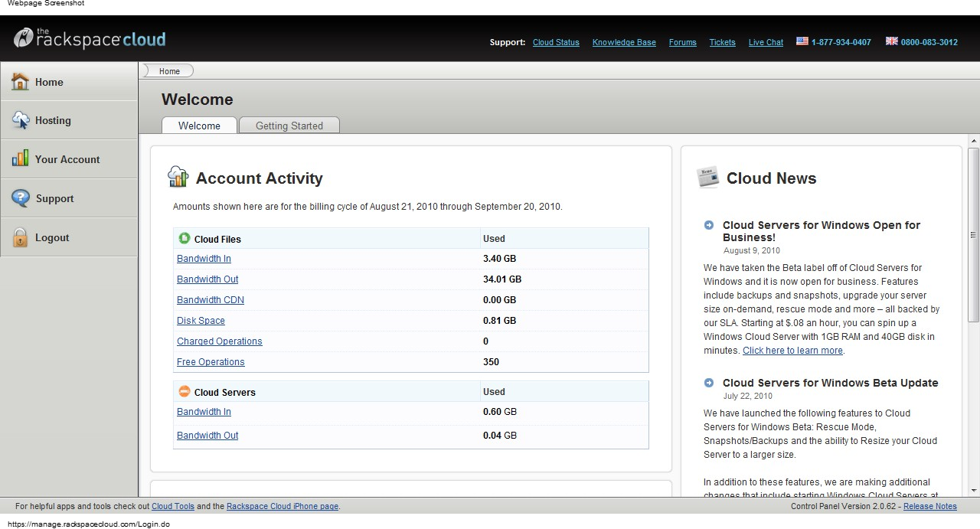This screenshot has height=529, width=980.
Task: Switch to the Welcome tab
Action: click(199, 126)
